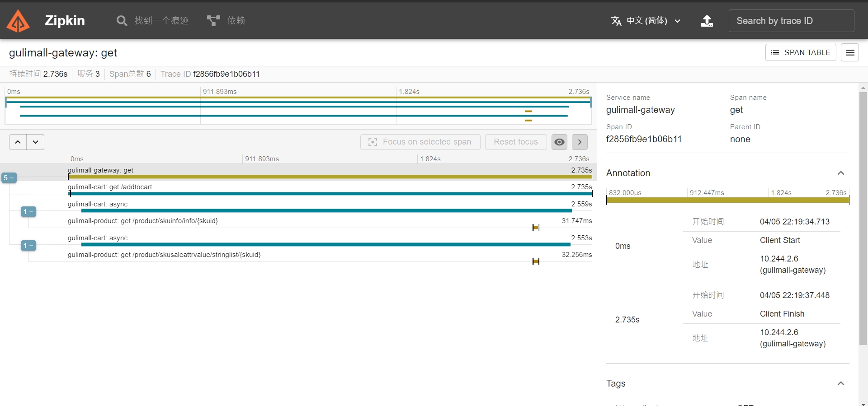The height and width of the screenshot is (406, 868).
Task: Click the language translate icon
Action: 616,21
